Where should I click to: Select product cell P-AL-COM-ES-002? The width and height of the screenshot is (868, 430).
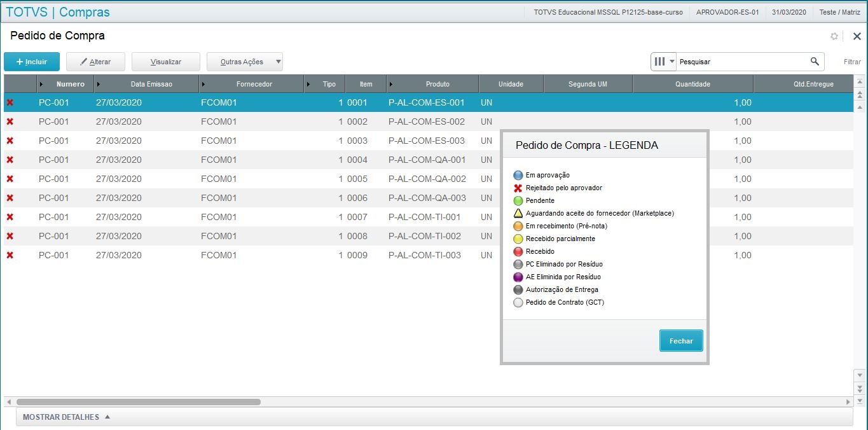[432, 121]
